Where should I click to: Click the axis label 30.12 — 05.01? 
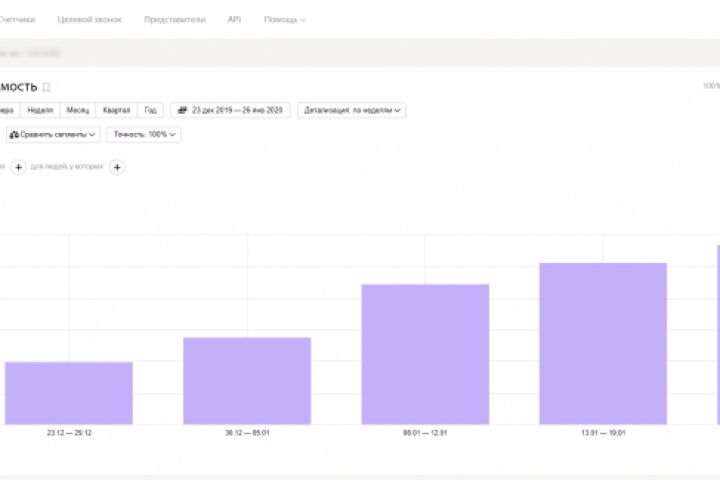click(247, 433)
